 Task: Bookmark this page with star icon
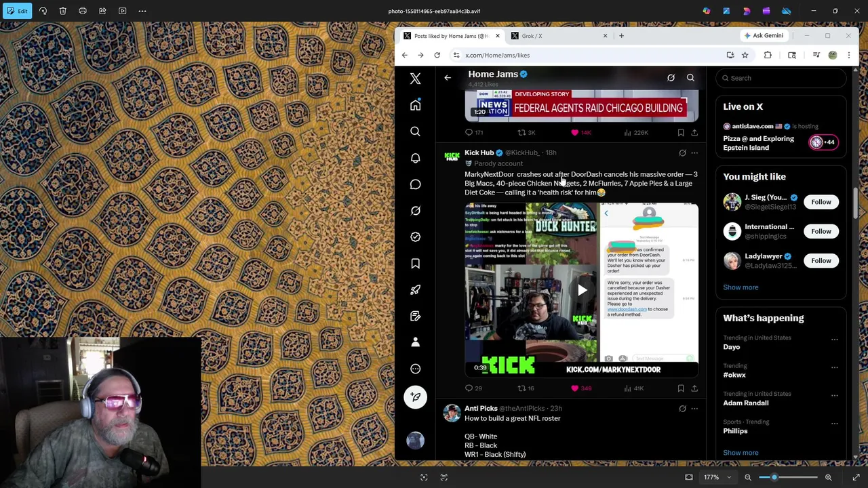click(x=745, y=55)
